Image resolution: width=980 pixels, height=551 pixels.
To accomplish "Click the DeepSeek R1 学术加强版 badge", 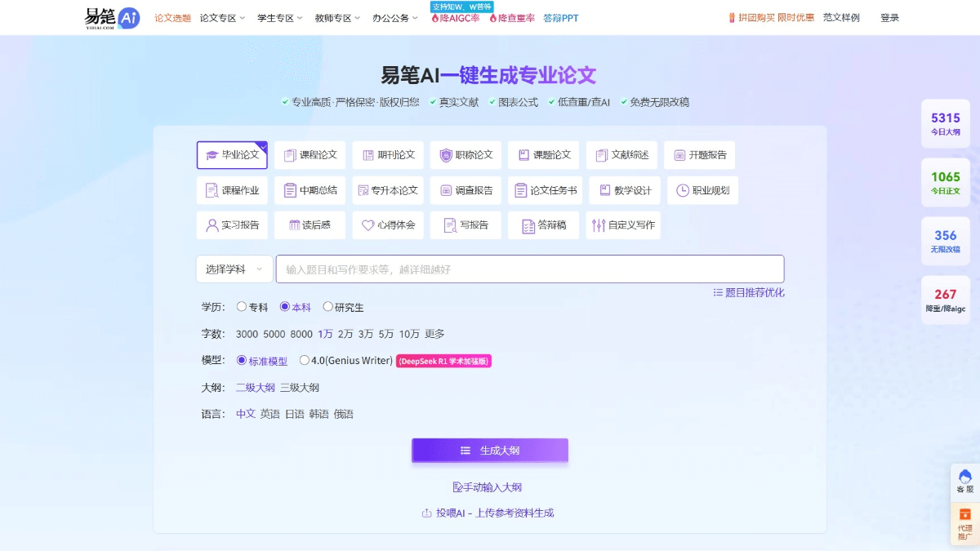I will tap(444, 361).
